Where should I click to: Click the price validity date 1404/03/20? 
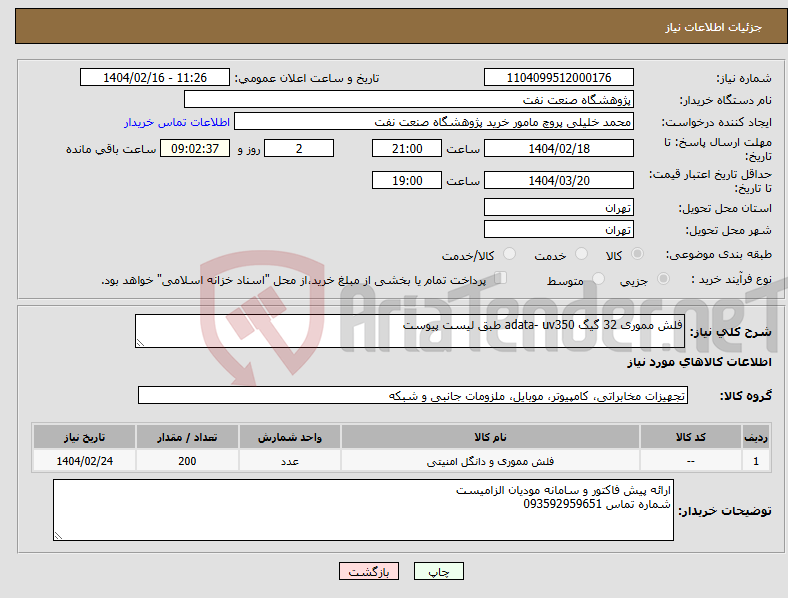pos(558,180)
